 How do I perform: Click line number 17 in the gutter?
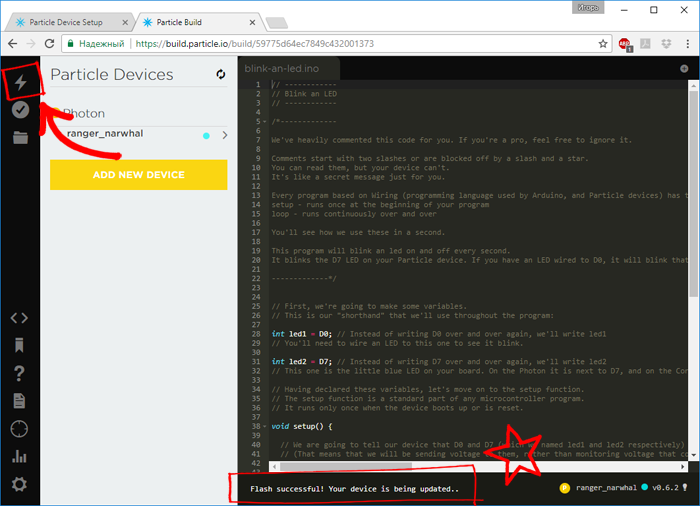click(256, 232)
